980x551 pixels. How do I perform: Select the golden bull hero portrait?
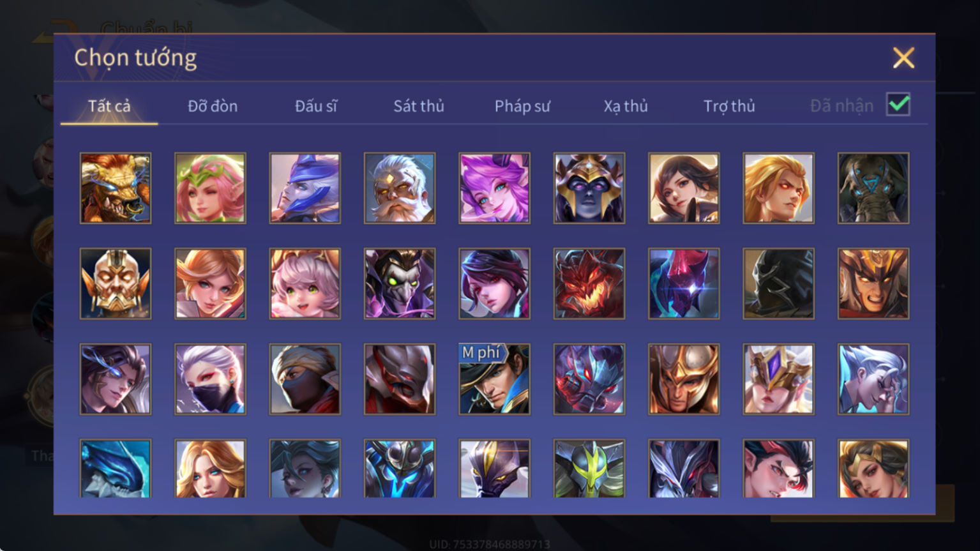116,188
